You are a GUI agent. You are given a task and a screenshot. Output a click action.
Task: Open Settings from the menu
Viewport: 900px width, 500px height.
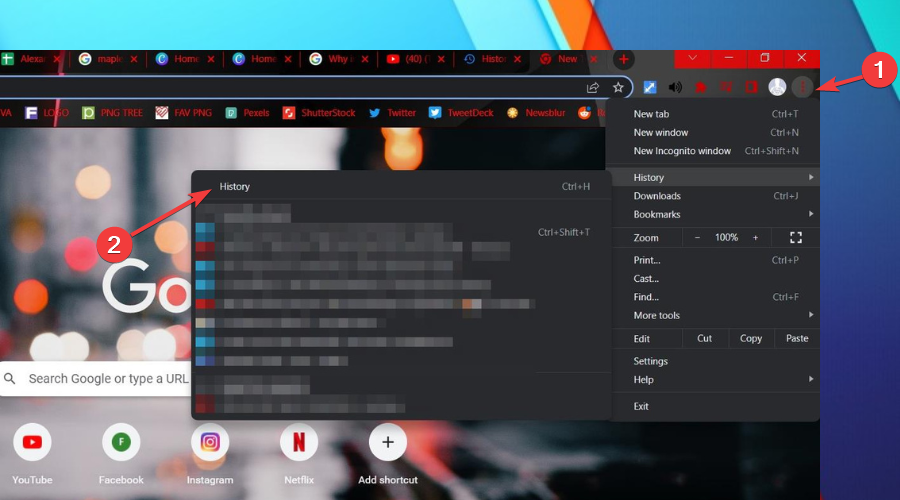point(715,361)
